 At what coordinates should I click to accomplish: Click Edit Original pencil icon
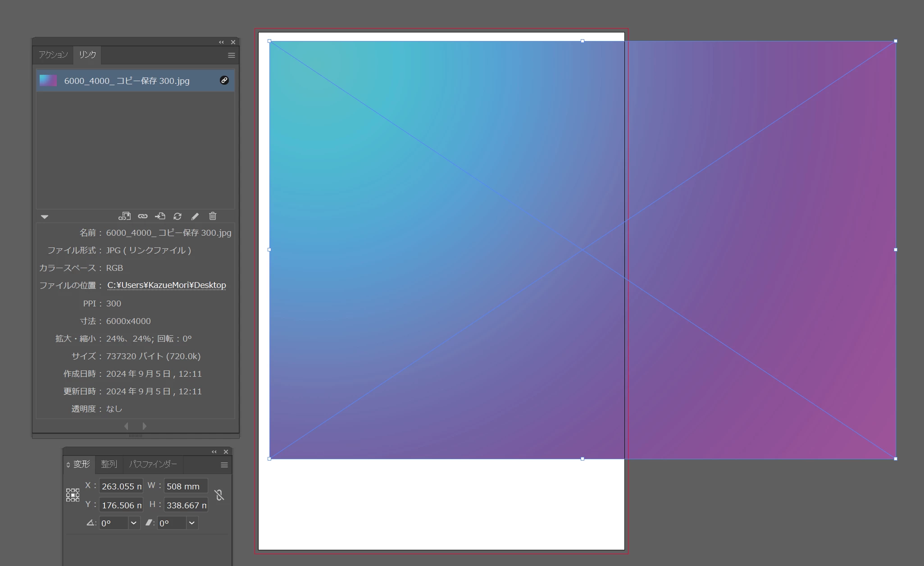point(195,216)
